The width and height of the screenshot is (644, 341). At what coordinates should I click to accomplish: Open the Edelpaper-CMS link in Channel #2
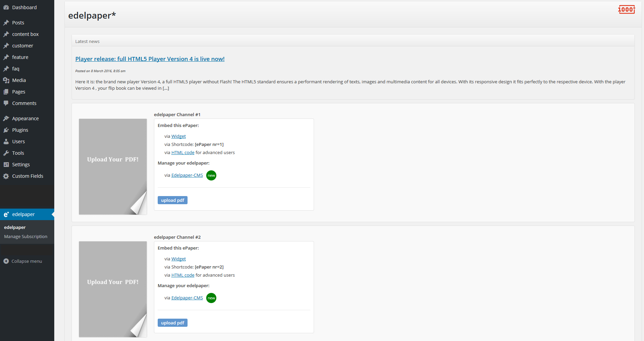(x=187, y=298)
